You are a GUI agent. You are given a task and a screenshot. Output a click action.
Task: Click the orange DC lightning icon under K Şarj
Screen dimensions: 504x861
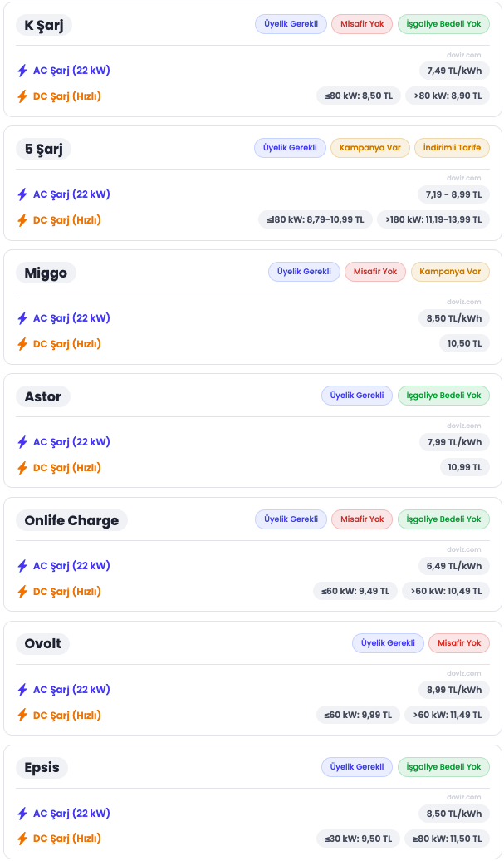(x=22, y=96)
